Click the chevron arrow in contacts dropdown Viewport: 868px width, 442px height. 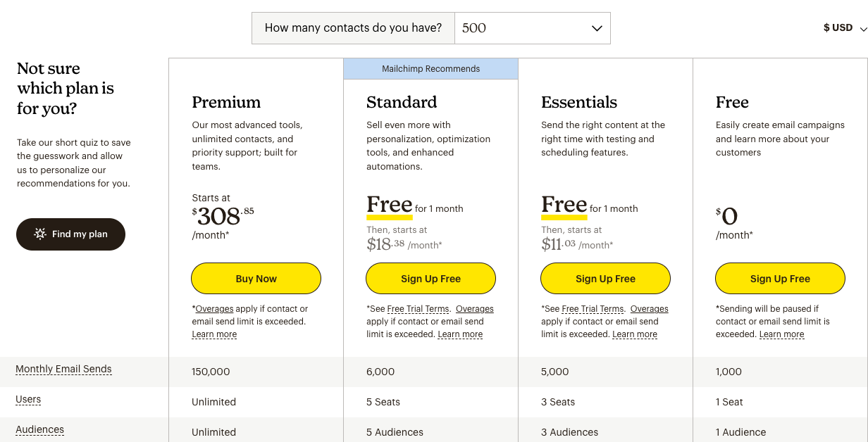tap(597, 28)
